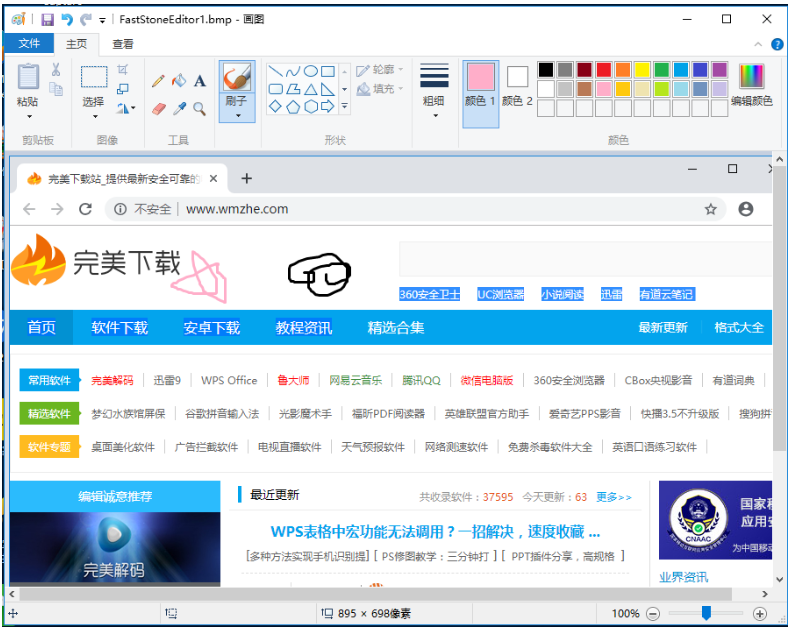Click the zoom in plus button

[759, 614]
